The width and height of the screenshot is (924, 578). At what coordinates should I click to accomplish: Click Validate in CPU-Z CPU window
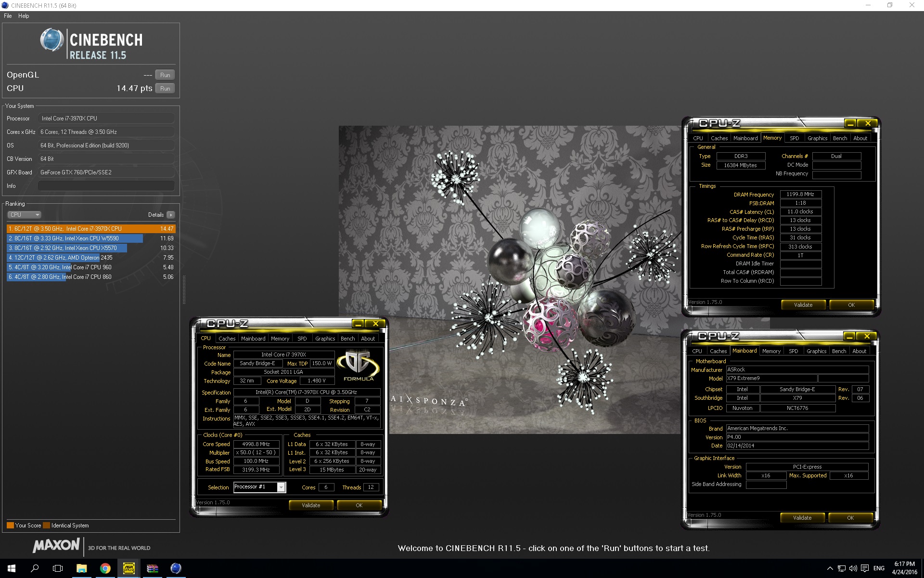(311, 505)
